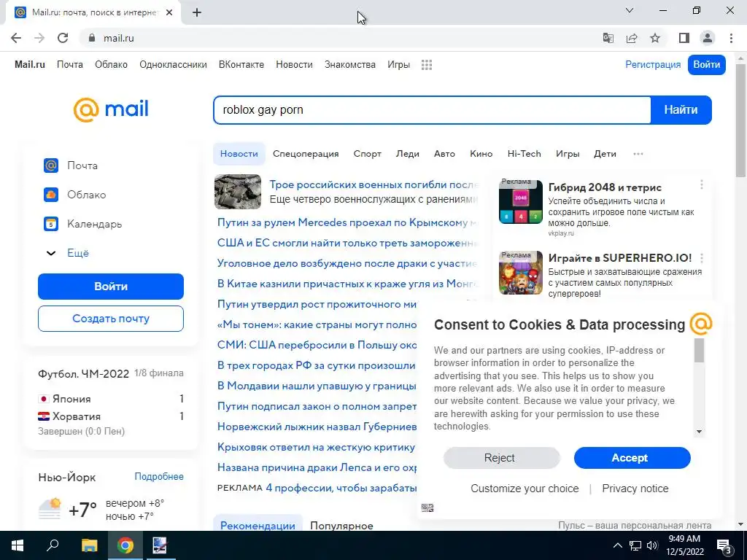Screen dimensions: 747x560
Task: Click the consent text scrollbar thumb
Action: point(699,351)
